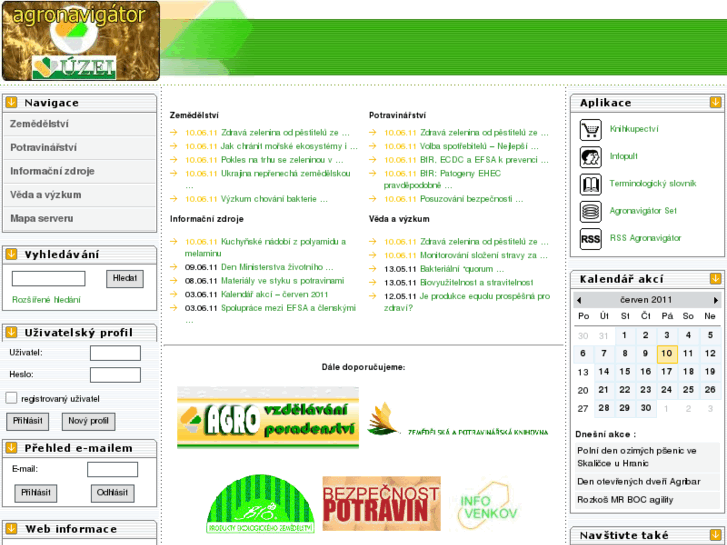This screenshot has height=545, width=727.
Task: Go to previous month in calendar
Action: point(579,301)
